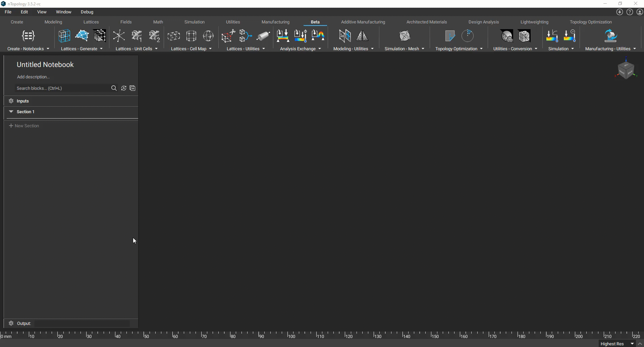
Task: Click the gray cylinder beam icon
Action: pyautogui.click(x=263, y=36)
